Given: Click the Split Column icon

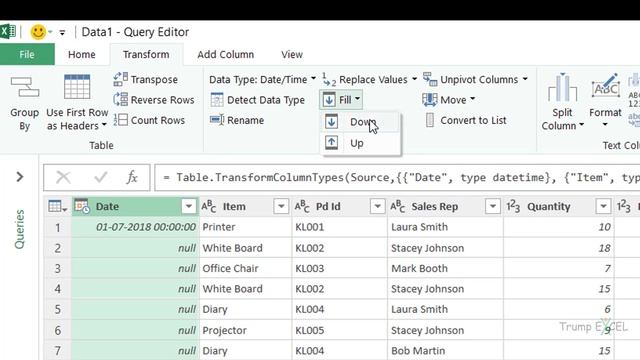Looking at the screenshot, I should click(562, 87).
